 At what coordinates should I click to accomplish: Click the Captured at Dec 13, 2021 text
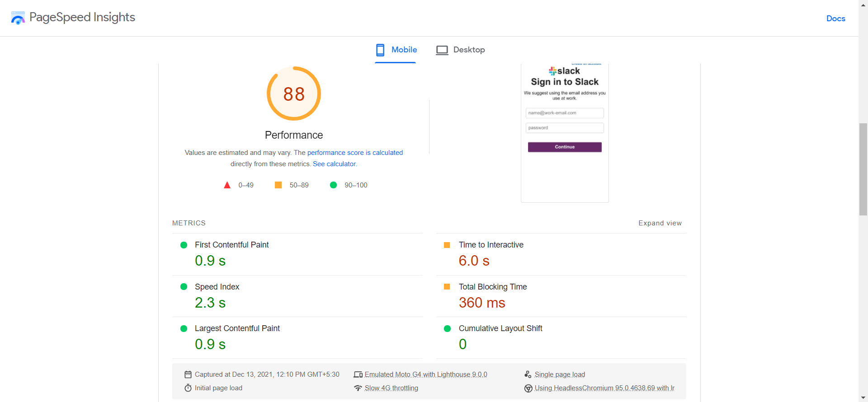267,374
